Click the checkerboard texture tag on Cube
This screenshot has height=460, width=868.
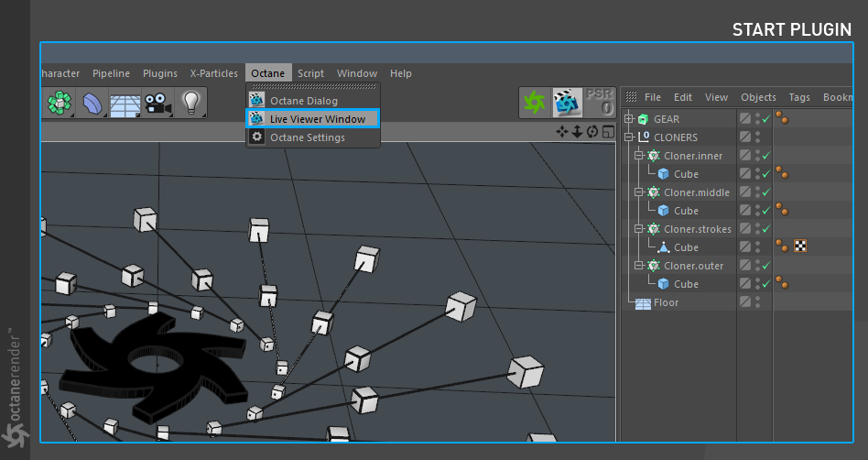click(x=800, y=246)
